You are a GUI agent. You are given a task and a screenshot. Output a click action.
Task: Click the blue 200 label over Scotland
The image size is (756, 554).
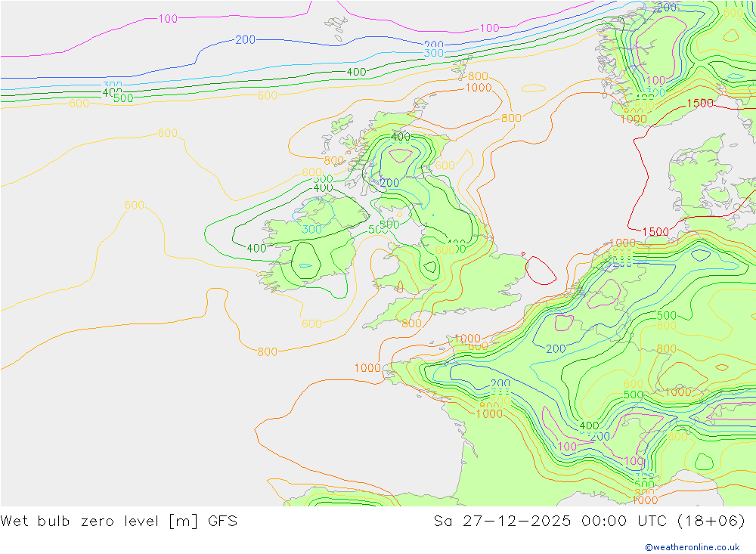(x=389, y=183)
